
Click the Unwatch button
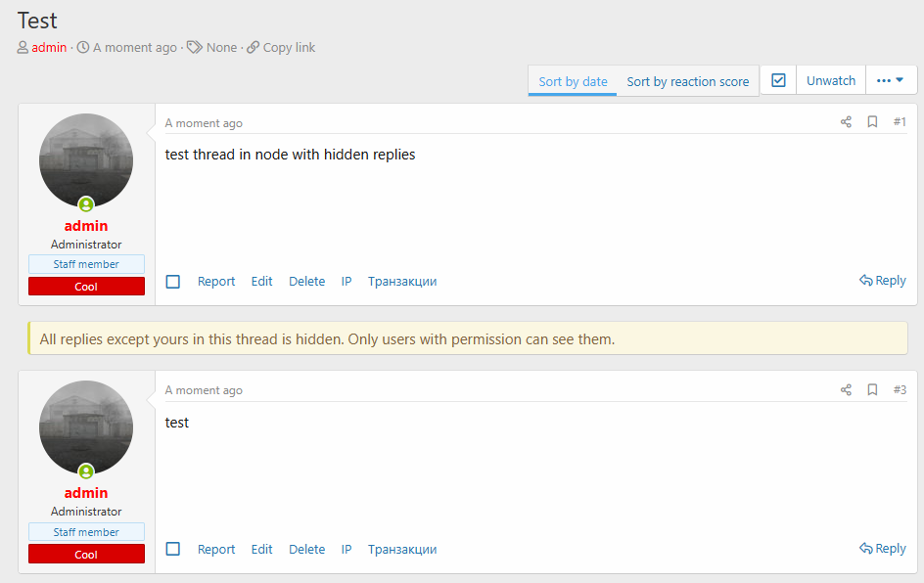[831, 80]
